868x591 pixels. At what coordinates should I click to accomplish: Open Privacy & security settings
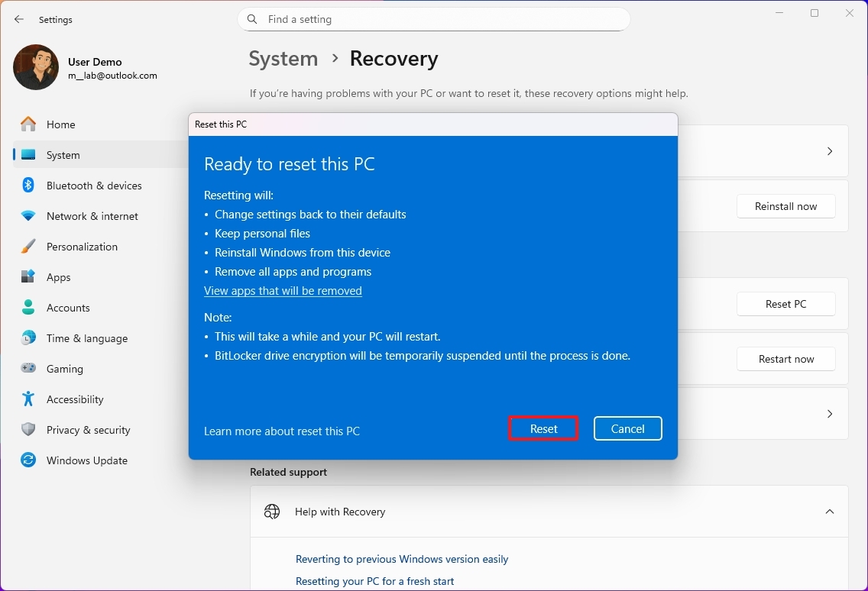pyautogui.click(x=87, y=430)
